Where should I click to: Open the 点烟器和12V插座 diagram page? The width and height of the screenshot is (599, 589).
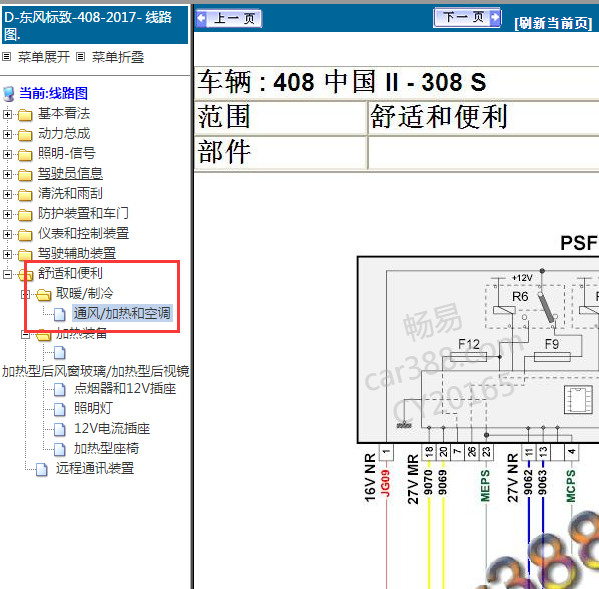pos(125,388)
